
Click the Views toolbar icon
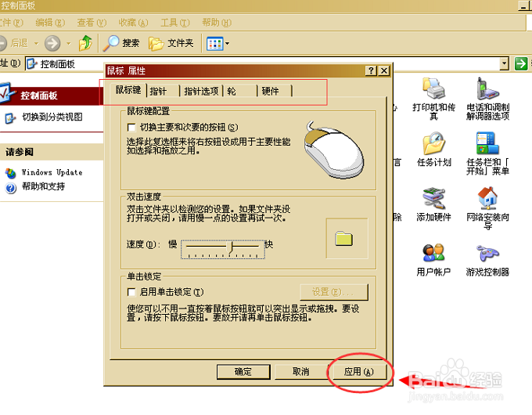tap(215, 44)
